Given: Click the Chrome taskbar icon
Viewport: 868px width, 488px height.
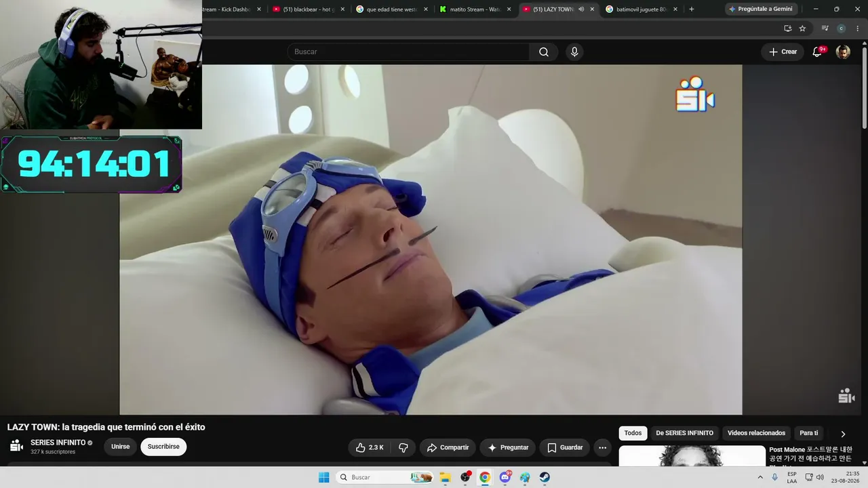Looking at the screenshot, I should coord(485,477).
